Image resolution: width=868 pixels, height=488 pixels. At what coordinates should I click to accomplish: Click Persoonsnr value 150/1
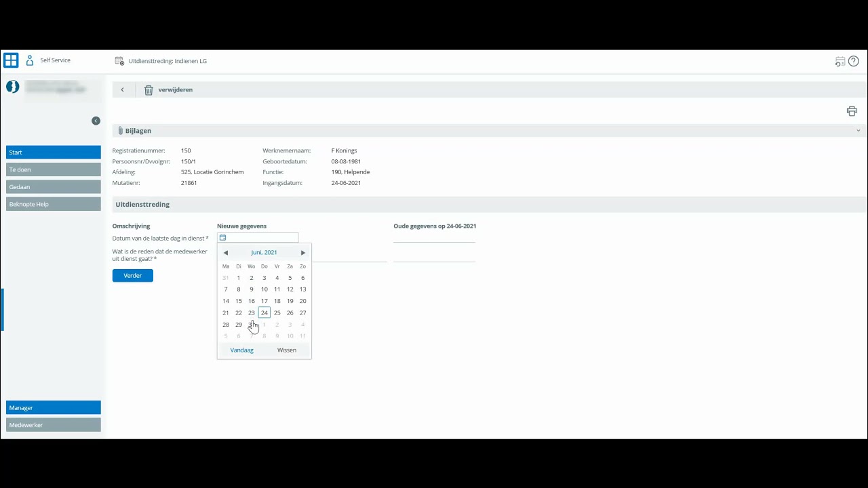pyautogui.click(x=189, y=162)
